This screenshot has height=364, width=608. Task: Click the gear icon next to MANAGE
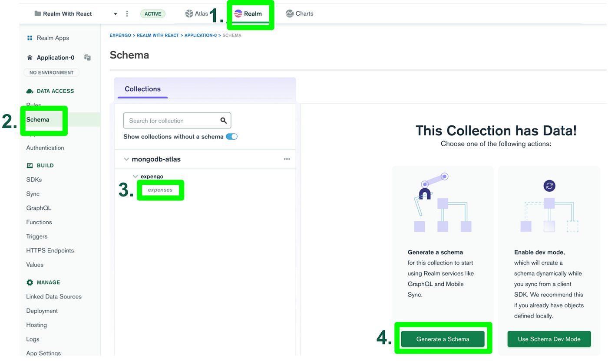pyautogui.click(x=29, y=282)
